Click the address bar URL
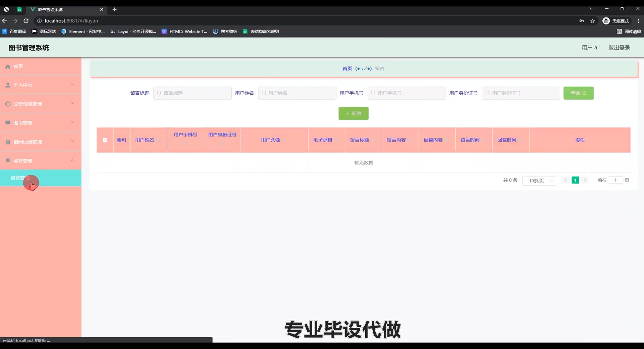Screen dimensions: 644x349 pos(71,21)
